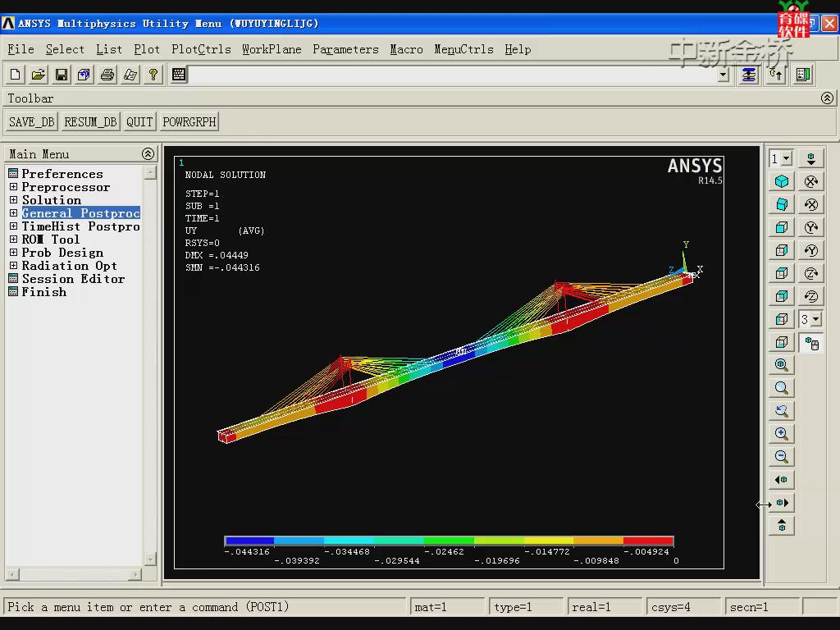Click the Raise Hidden windows icon
Viewport: 840px width, 630px height.
pyautogui.click(x=748, y=75)
